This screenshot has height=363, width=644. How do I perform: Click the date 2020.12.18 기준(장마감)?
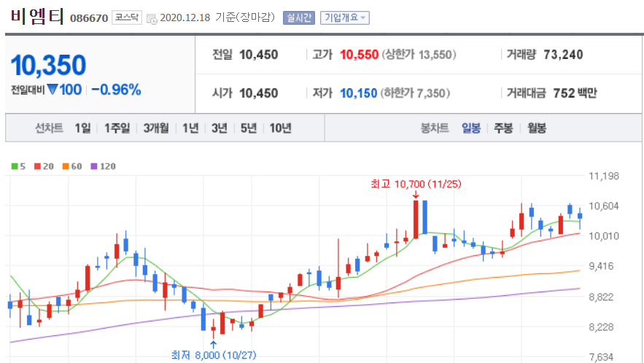tap(217, 17)
